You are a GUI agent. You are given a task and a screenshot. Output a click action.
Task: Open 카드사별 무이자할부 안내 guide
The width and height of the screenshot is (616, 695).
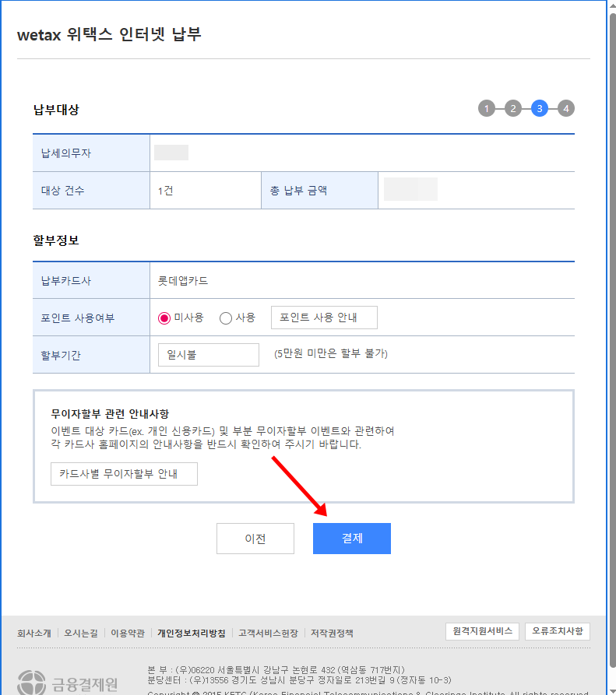pyautogui.click(x=124, y=474)
